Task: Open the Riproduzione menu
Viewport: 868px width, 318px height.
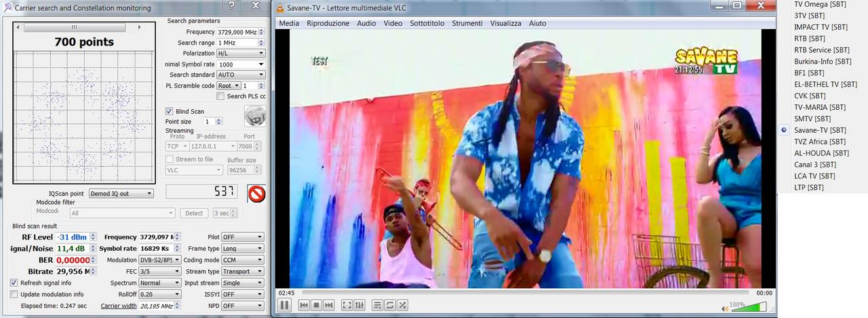Action: (328, 23)
